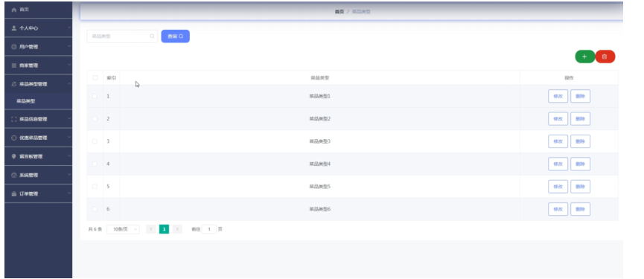This screenshot has width=644, height=279.
Task: Click the 菜品类型3 table cell
Action: click(x=319, y=141)
